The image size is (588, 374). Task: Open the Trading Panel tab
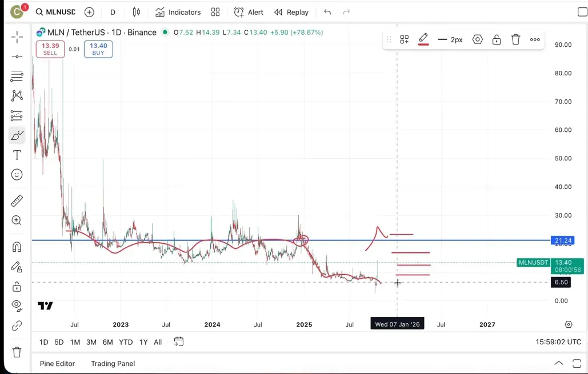coord(113,364)
